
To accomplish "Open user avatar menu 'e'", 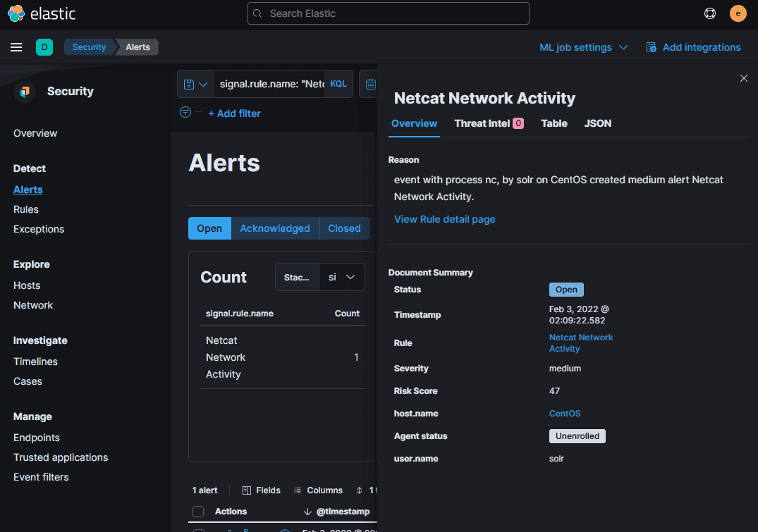I will coord(738,13).
